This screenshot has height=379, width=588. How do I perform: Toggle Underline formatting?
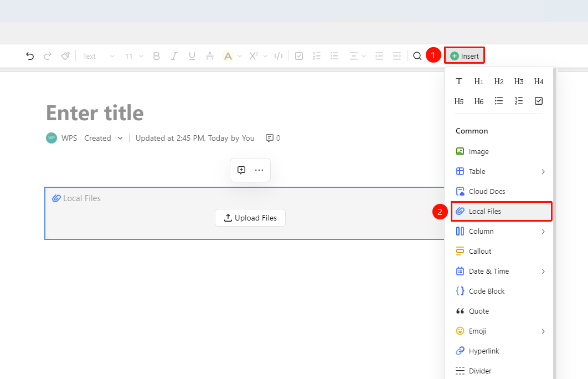coord(192,57)
